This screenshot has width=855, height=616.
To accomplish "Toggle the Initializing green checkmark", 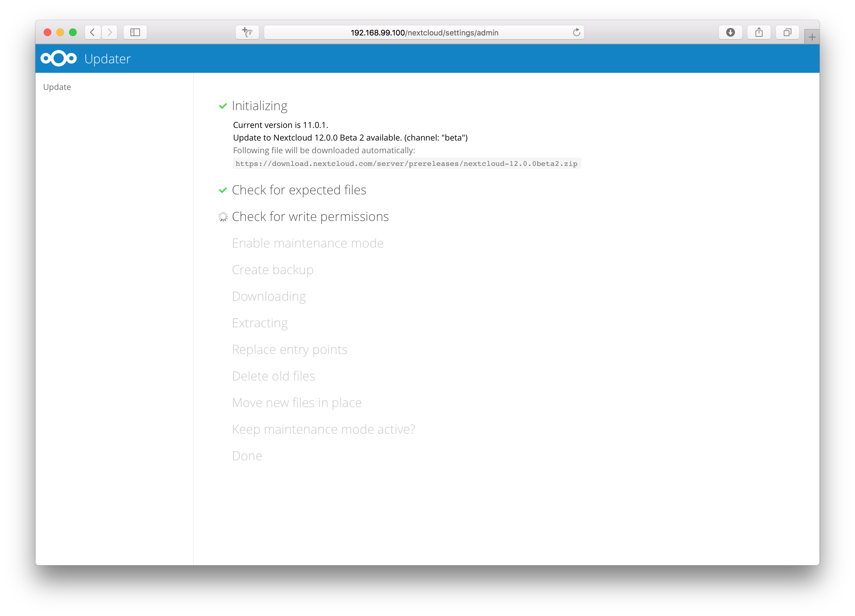I will pyautogui.click(x=222, y=105).
